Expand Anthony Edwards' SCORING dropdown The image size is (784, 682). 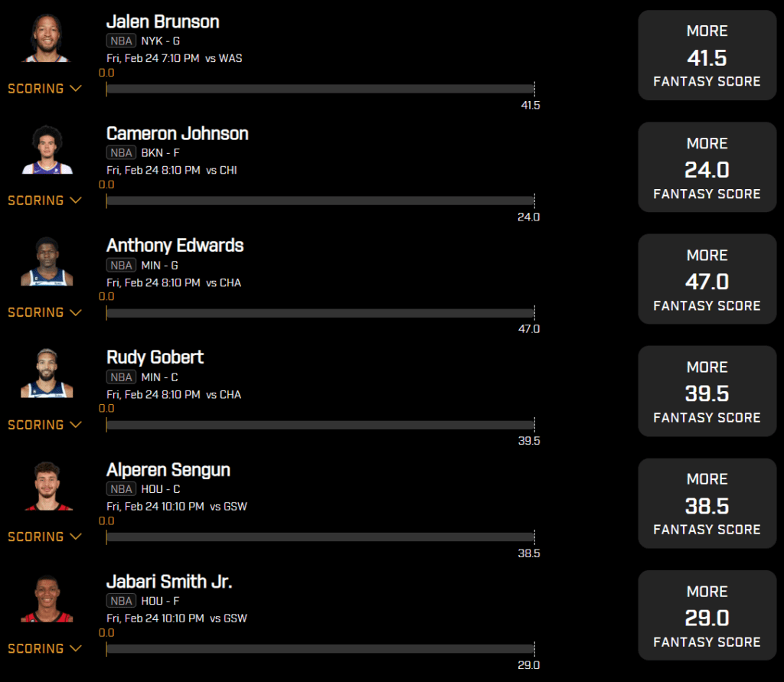click(44, 312)
